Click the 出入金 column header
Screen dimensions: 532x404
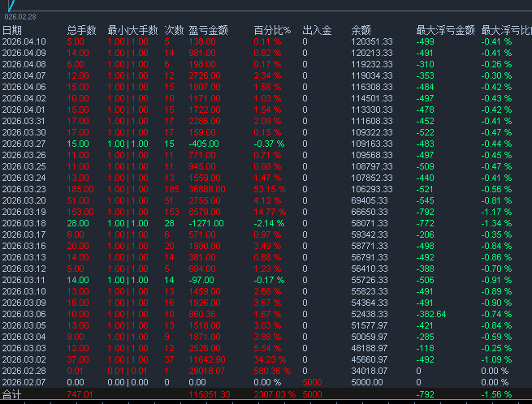pos(317,30)
